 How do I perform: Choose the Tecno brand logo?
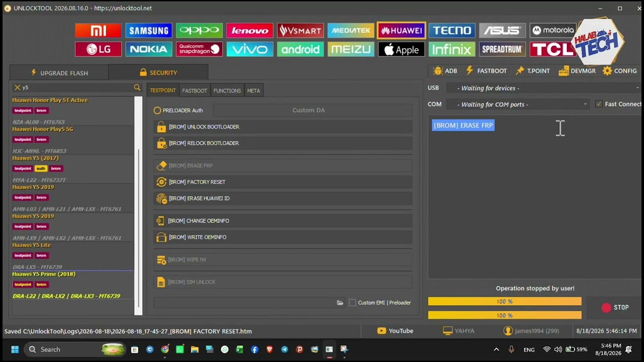pos(452,30)
